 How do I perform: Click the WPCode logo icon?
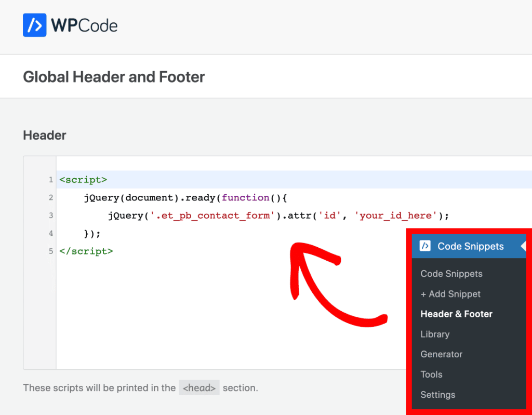tap(35, 25)
